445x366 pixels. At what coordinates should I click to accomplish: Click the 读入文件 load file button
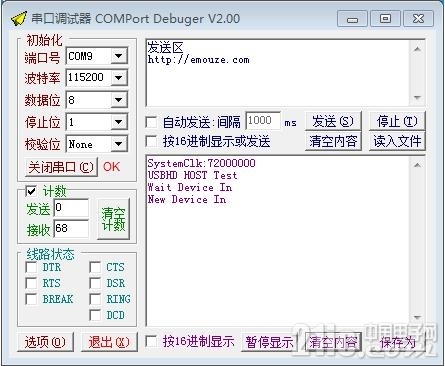[397, 141]
